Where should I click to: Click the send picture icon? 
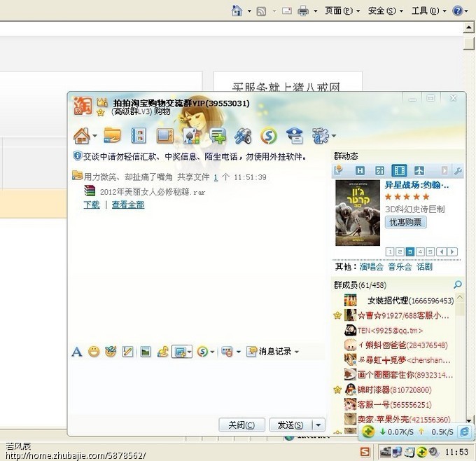[146, 352]
